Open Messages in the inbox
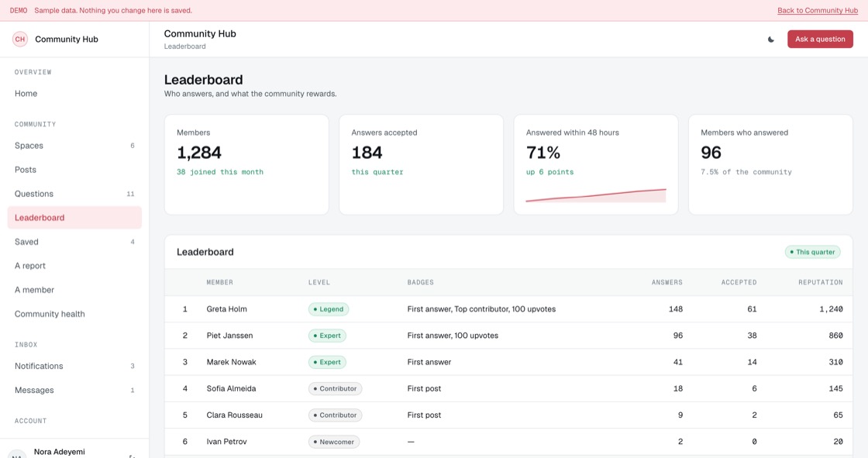868x458 pixels. (x=74, y=390)
